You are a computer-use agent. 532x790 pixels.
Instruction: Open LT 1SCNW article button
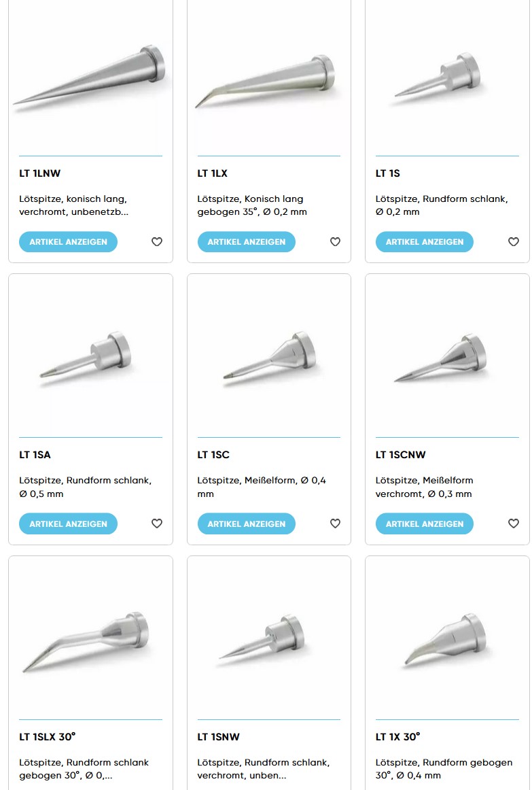point(424,523)
